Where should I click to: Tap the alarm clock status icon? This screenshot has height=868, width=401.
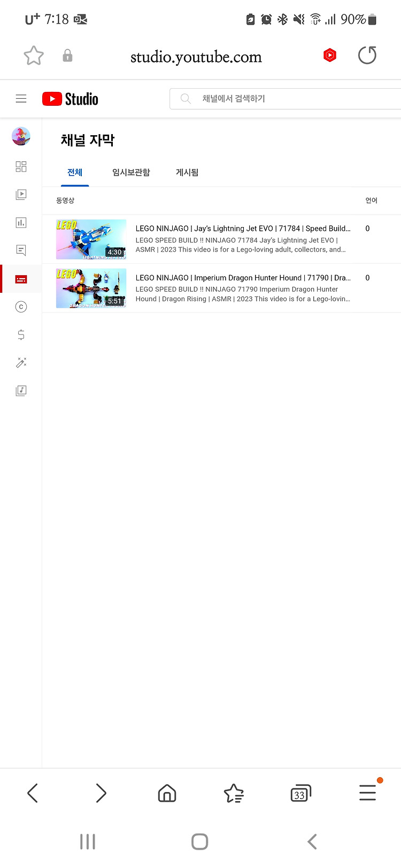[266, 20]
